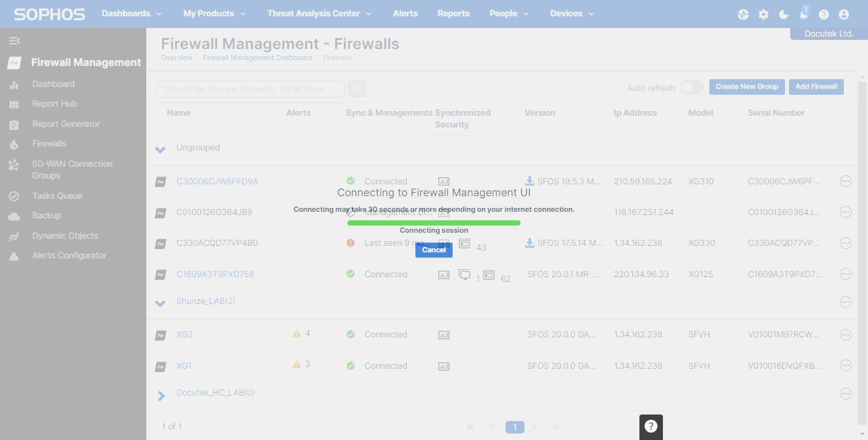Image resolution: width=868 pixels, height=440 pixels.
Task: Open Tasks Queue in the sidebar
Action: (x=57, y=195)
